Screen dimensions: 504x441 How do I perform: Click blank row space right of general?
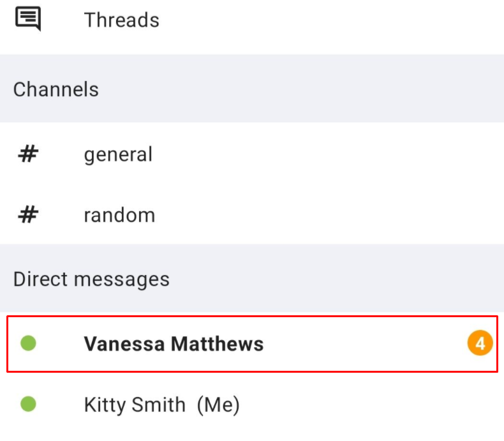coord(328,154)
